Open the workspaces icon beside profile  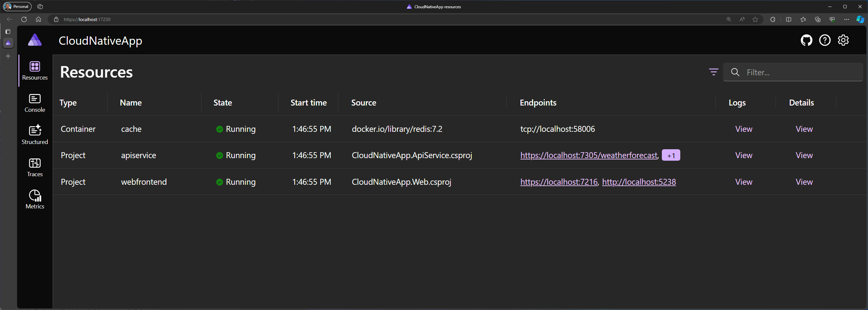point(40,6)
